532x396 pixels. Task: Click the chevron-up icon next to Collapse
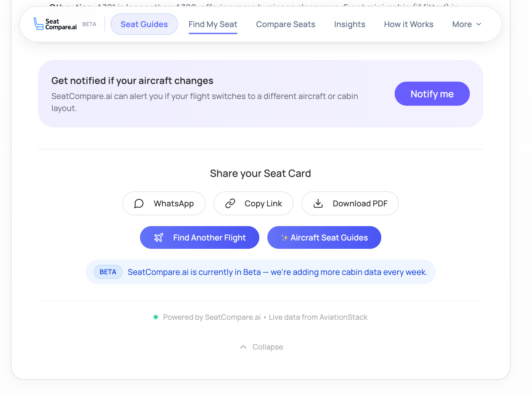click(x=243, y=347)
